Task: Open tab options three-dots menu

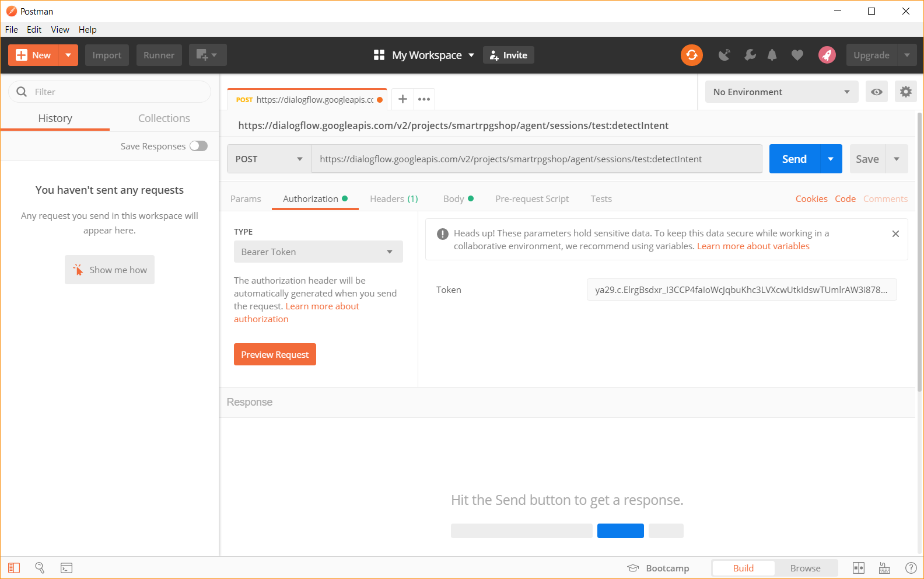Action: tap(424, 99)
